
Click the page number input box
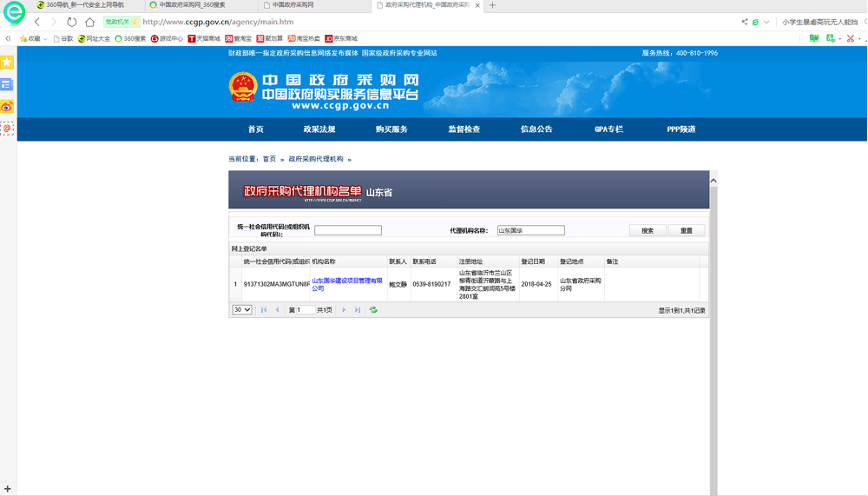click(x=306, y=310)
